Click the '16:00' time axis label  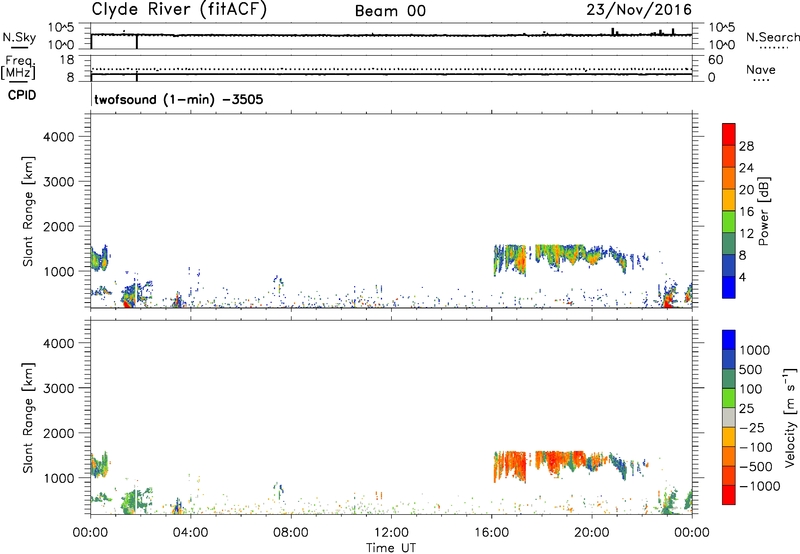(x=491, y=533)
